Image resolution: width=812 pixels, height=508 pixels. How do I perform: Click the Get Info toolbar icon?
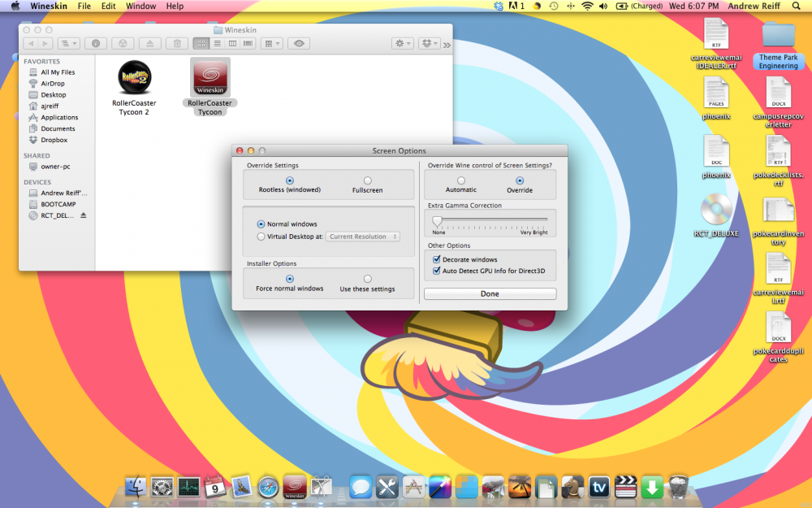coord(96,43)
